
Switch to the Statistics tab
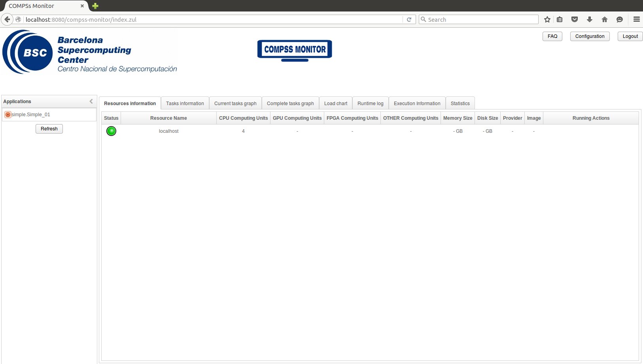460,104
